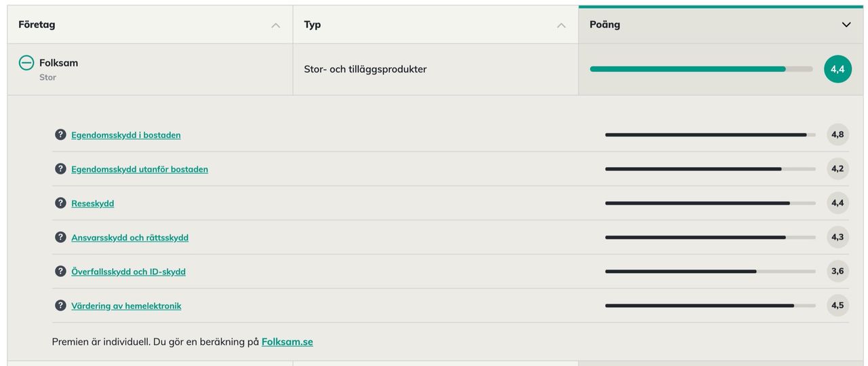Sort by Företag column arrow
868x366 pixels.
(x=275, y=25)
